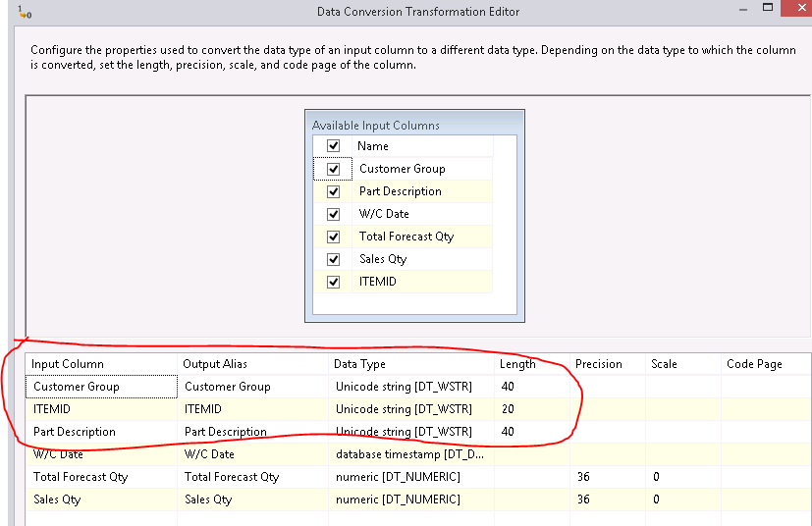Click the Code Page cell for Customer Group
The height and width of the screenshot is (526, 812).
click(766, 387)
